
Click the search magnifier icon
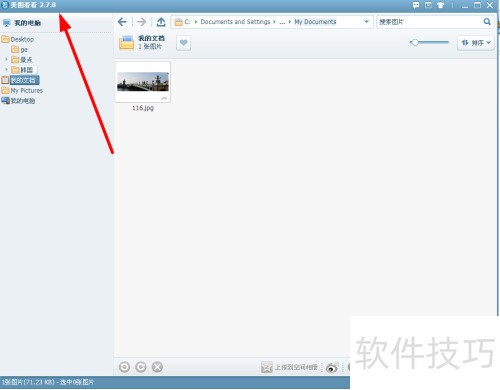[487, 22]
